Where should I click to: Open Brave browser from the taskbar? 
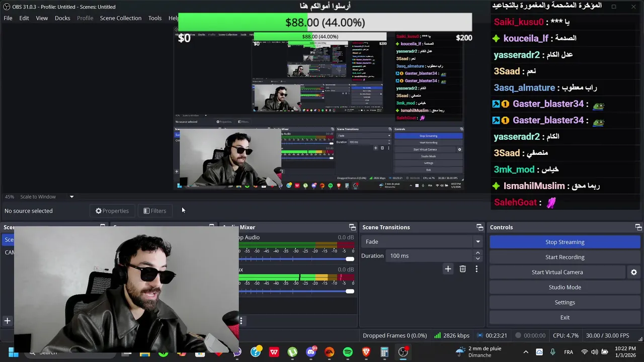pyautogui.click(x=366, y=352)
